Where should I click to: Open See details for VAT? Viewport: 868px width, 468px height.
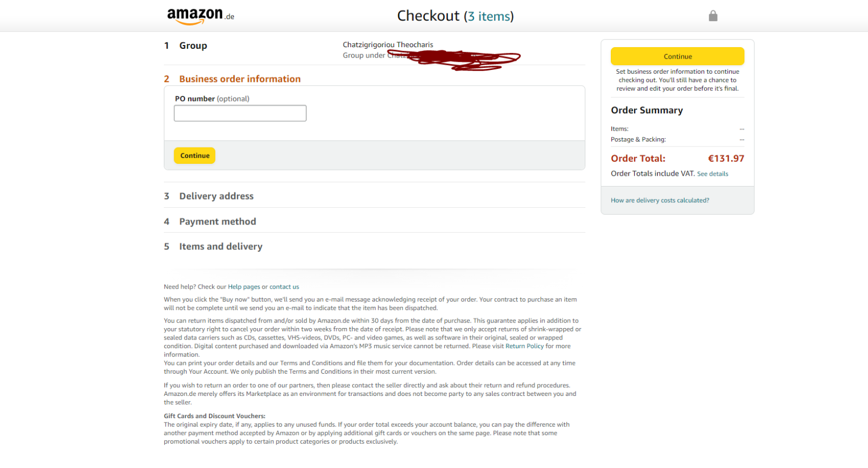click(712, 174)
